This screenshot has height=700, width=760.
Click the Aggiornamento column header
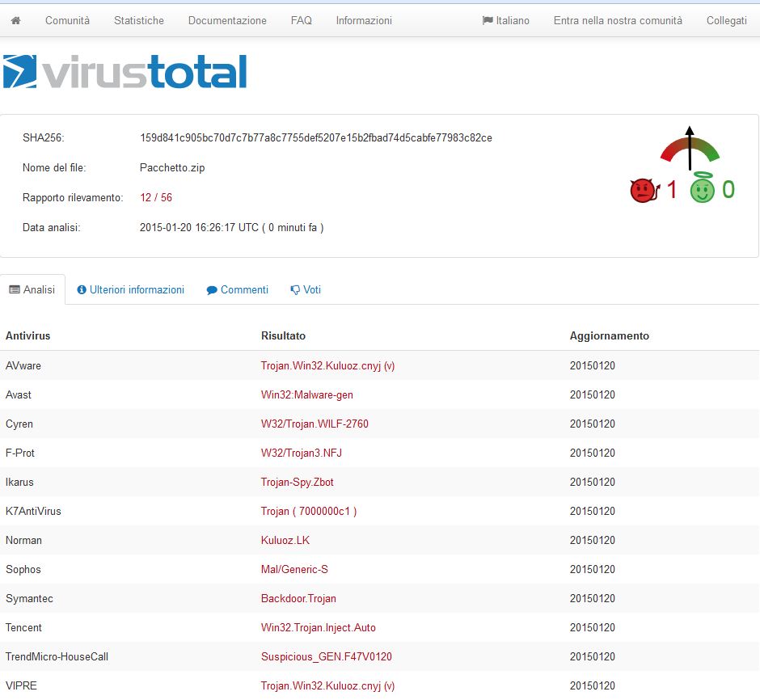tap(610, 335)
